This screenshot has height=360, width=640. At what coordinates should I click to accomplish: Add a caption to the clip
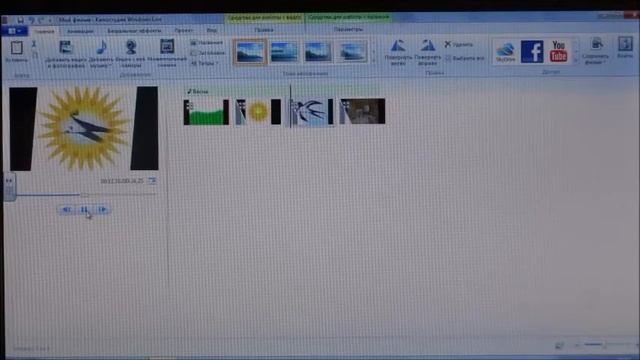pos(208,53)
